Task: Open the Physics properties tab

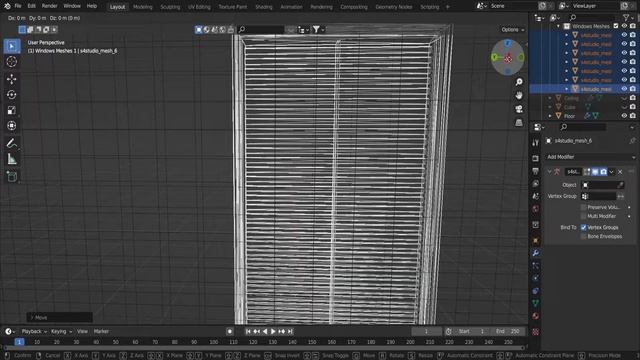Action: [536, 278]
